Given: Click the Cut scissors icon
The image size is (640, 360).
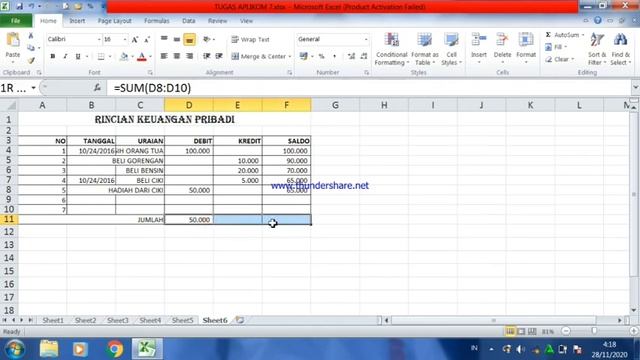Looking at the screenshot, I should tap(31, 36).
